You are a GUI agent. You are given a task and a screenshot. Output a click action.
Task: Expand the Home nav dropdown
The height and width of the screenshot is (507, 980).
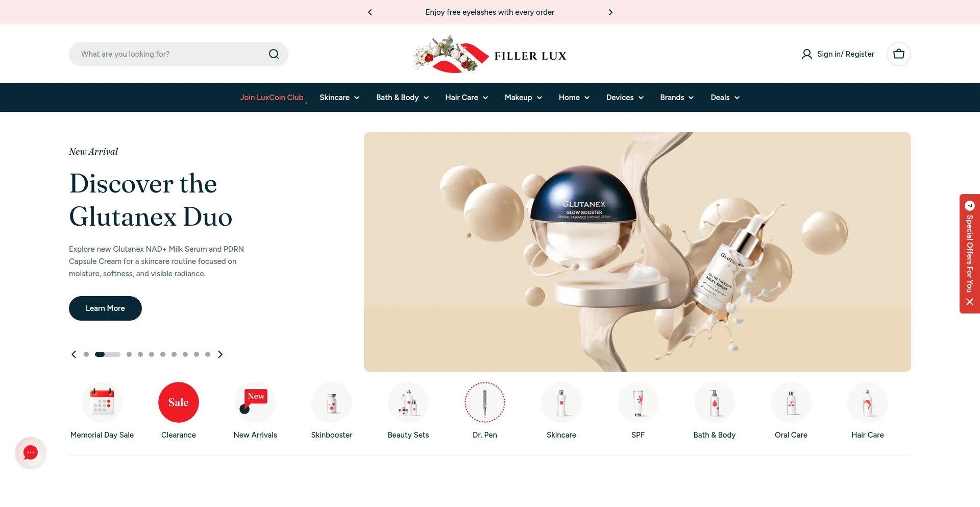574,98
